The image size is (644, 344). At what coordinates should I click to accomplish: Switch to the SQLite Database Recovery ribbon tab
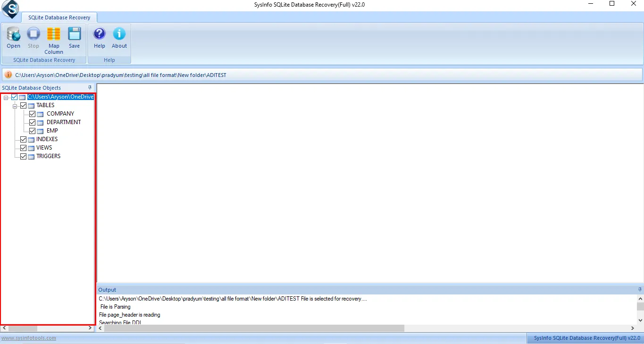pos(59,17)
